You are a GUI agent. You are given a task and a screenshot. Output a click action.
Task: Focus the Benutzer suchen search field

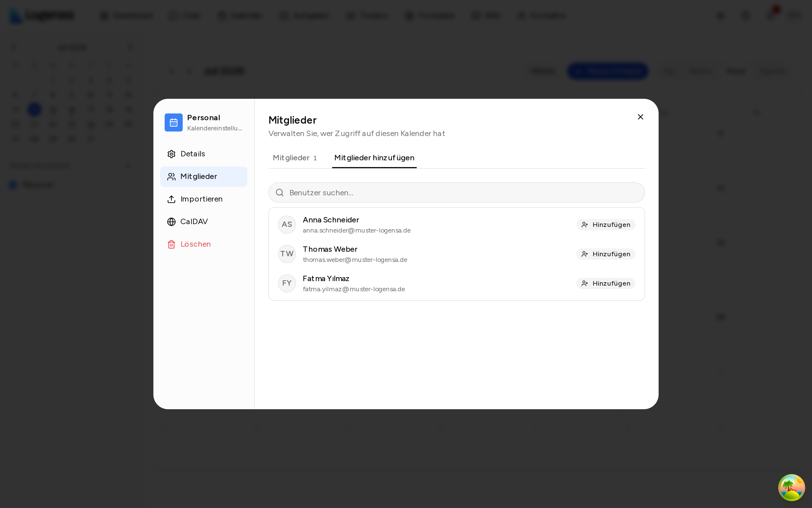456,192
